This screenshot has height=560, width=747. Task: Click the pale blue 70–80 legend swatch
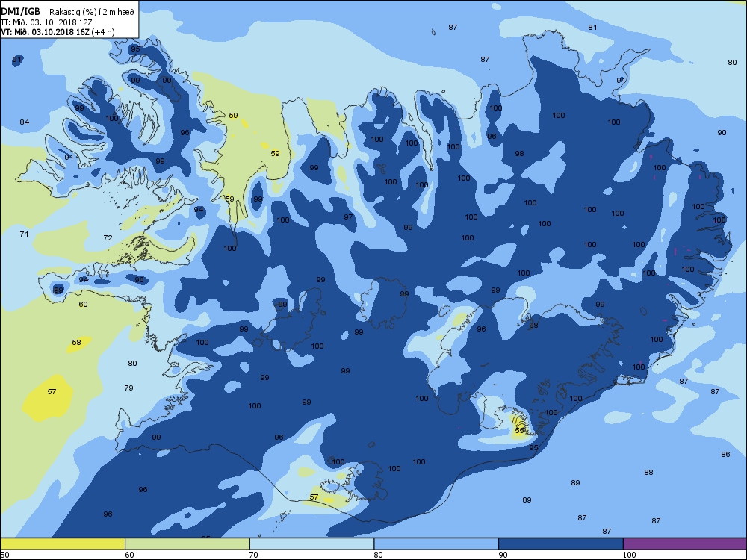click(311, 544)
